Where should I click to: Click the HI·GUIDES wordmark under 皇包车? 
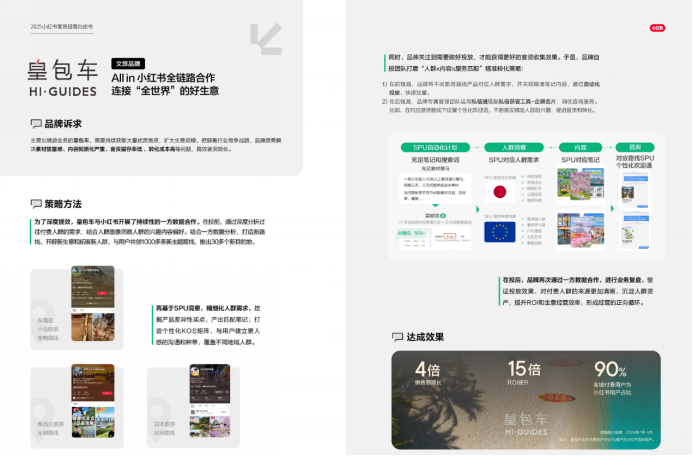62,91
